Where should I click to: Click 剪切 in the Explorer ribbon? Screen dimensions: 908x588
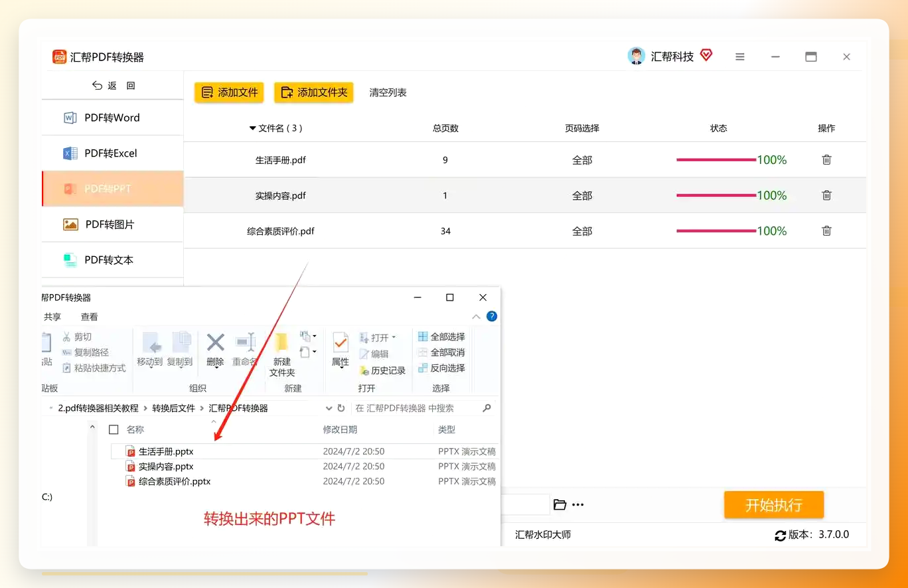(x=77, y=337)
